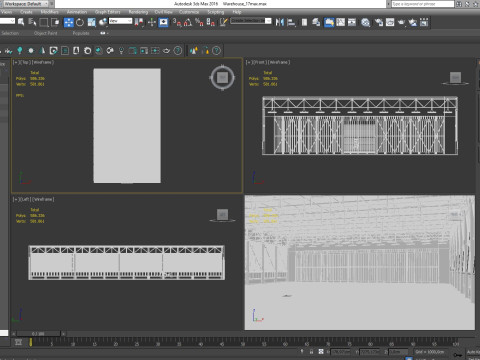
Task: Step time slider forward with right arrow
Action: click(63, 334)
